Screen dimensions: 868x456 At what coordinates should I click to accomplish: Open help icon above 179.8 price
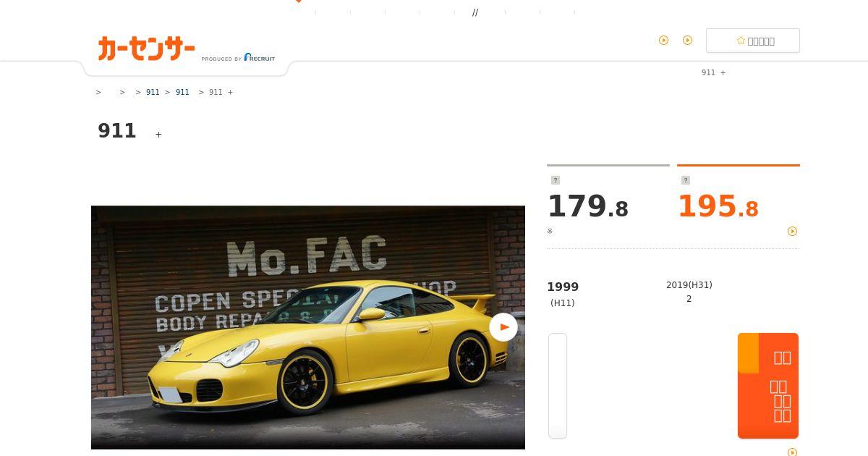tap(556, 180)
